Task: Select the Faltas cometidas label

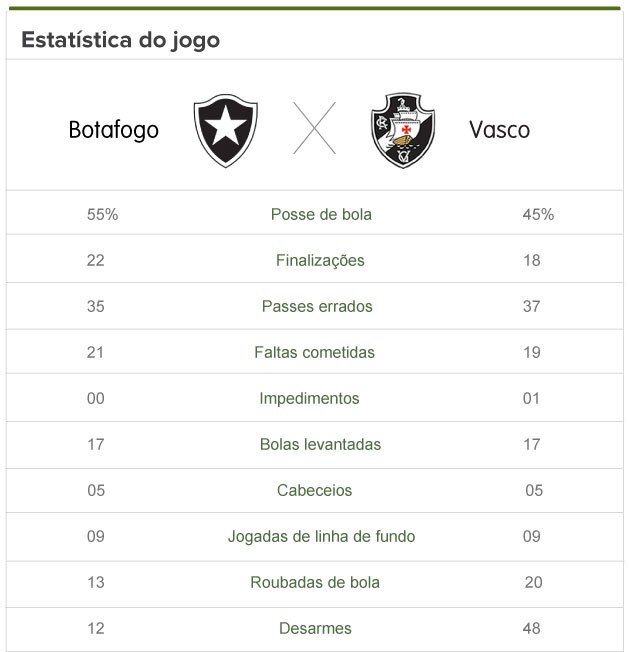Action: pyautogui.click(x=315, y=353)
